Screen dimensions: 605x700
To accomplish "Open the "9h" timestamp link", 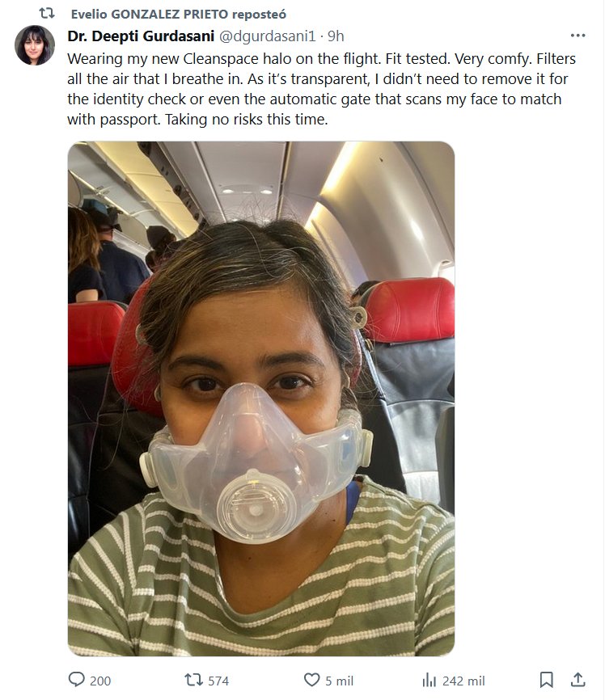I will (336, 36).
